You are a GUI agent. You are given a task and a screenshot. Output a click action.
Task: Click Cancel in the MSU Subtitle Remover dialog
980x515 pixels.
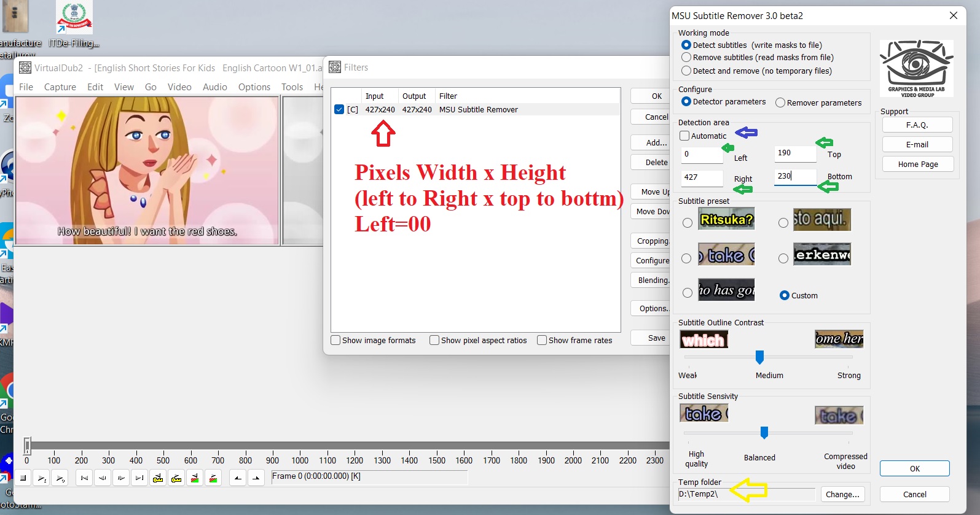tap(915, 494)
